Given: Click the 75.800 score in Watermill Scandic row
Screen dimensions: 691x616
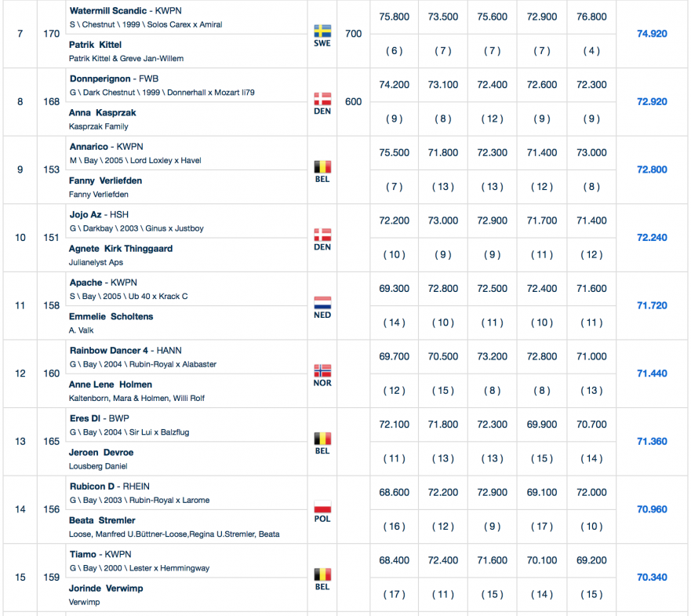Looking at the screenshot, I should coord(394,16).
